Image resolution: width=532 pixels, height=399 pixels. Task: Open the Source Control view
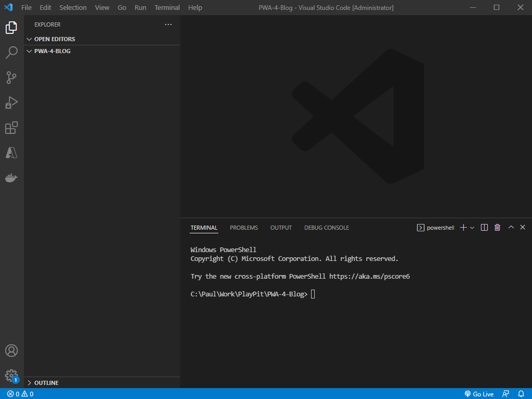click(11, 78)
